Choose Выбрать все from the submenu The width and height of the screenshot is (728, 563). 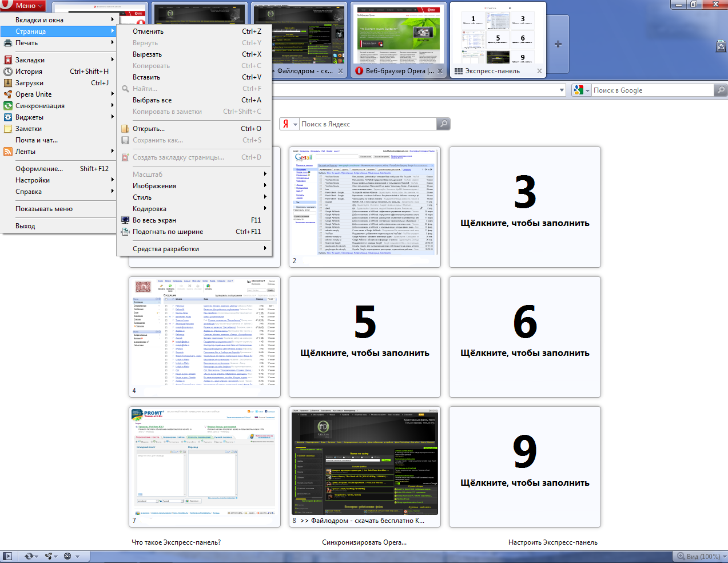coord(194,100)
